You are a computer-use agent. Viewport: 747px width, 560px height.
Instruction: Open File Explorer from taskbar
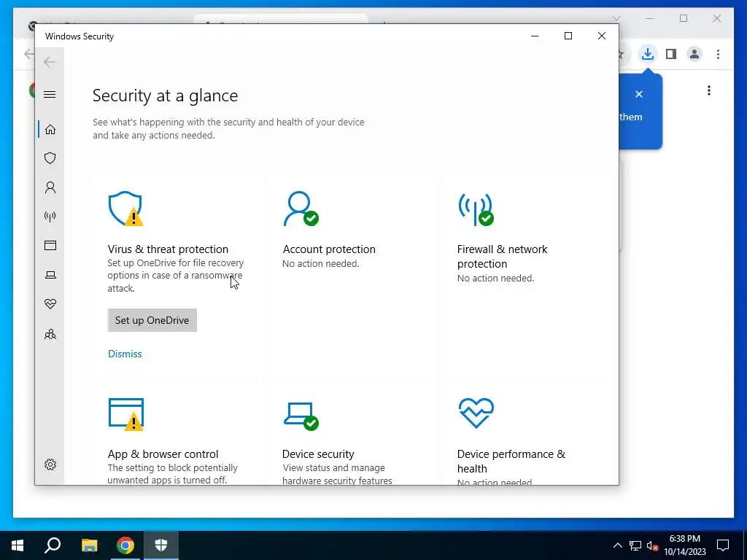(89, 545)
